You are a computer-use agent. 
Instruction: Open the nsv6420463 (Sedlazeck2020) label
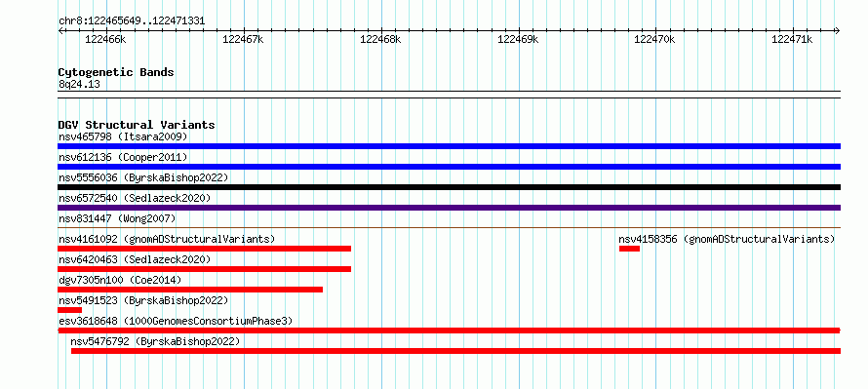click(x=135, y=259)
